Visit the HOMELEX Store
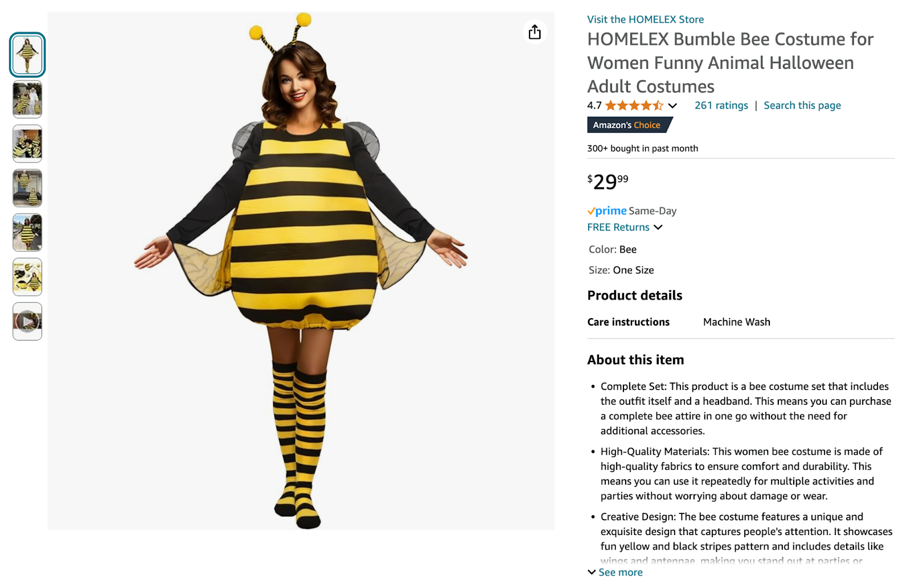911x588 pixels. click(x=645, y=19)
